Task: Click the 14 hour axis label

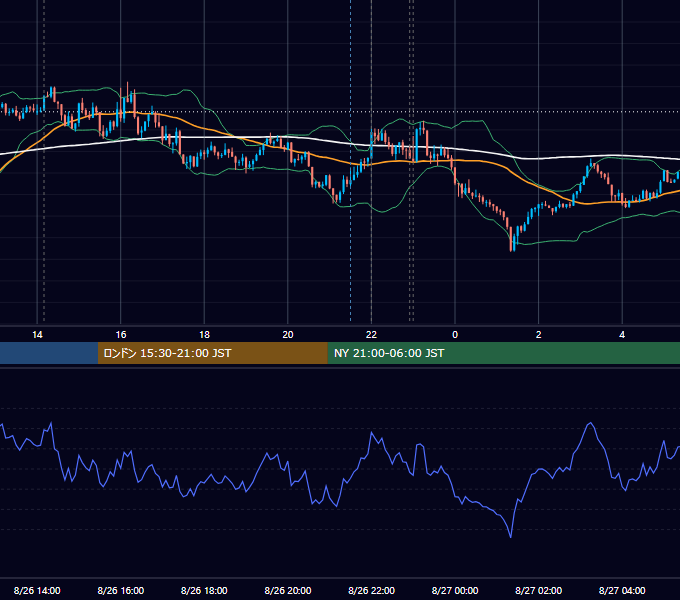Action: tap(37, 335)
